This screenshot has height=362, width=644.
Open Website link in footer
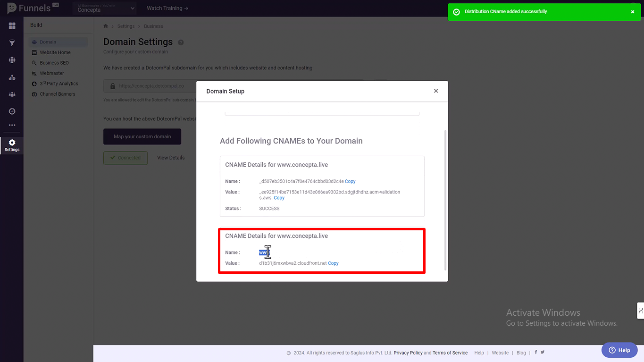pyautogui.click(x=500, y=353)
